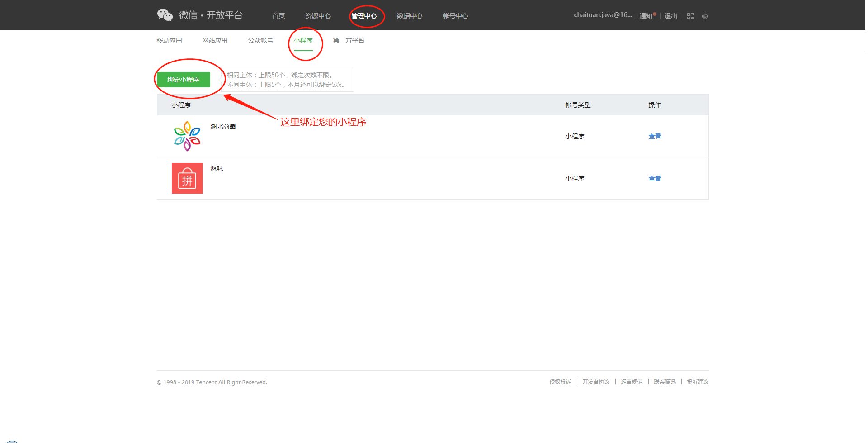Open the QR code icon in header
868x443 pixels.
[690, 16]
